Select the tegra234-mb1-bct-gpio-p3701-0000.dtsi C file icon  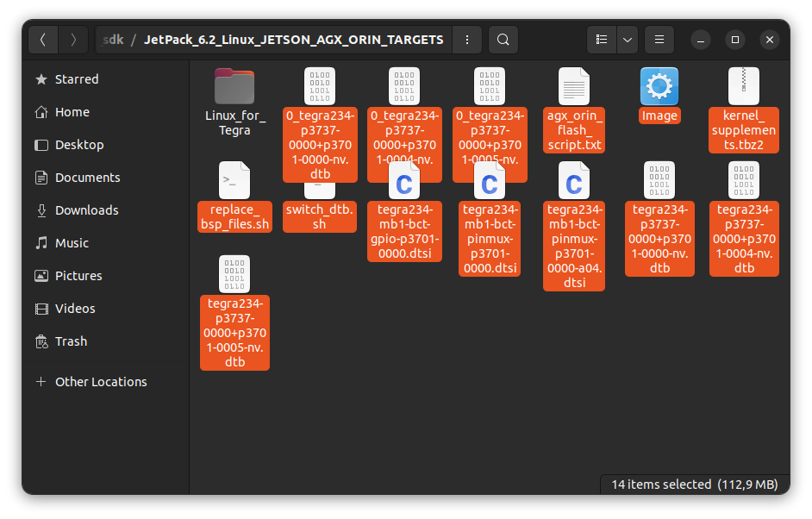coord(404,180)
